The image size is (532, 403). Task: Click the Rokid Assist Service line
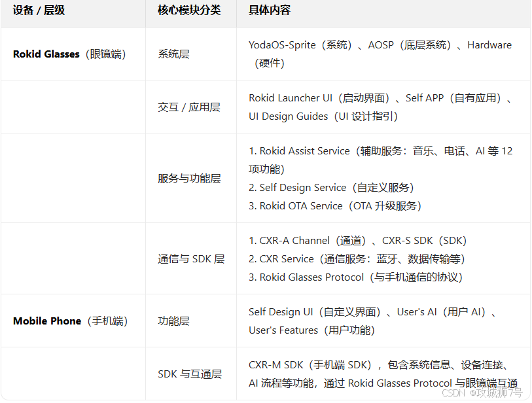point(380,160)
